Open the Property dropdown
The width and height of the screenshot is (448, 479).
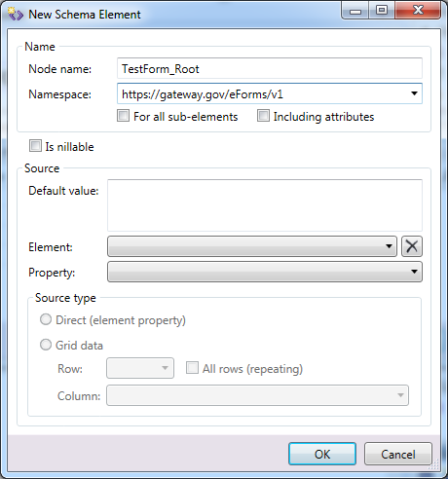pyautogui.click(x=265, y=272)
